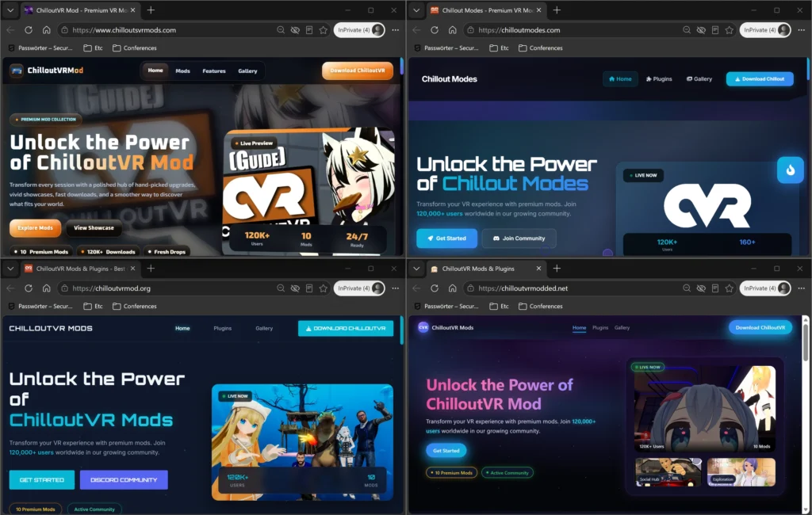Image resolution: width=812 pixels, height=515 pixels.
Task: Open Gallery in the chilloutvrmod.org navigation
Action: [x=264, y=328]
